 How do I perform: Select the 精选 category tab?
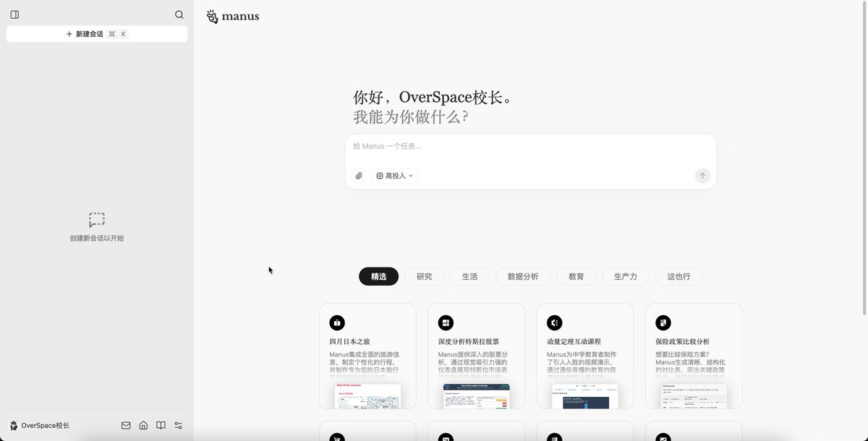[378, 276]
